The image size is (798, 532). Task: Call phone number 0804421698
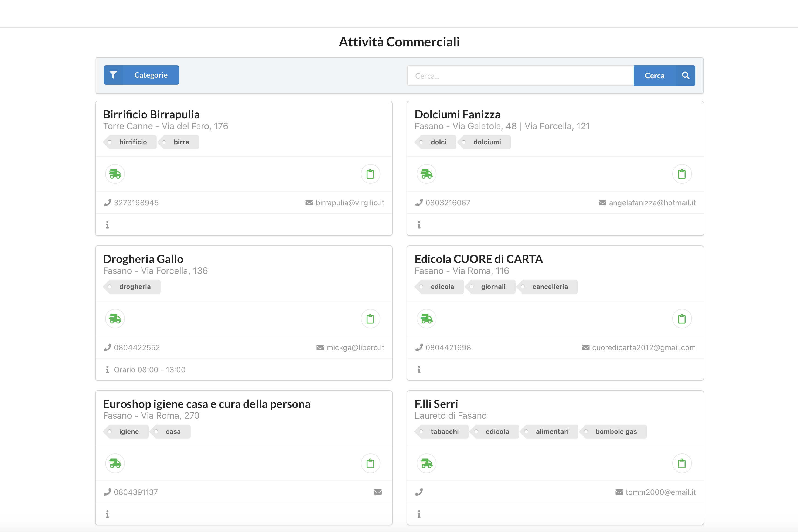(x=448, y=347)
